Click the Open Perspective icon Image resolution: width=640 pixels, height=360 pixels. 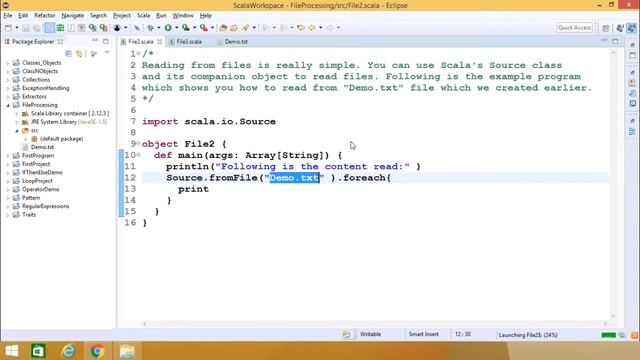click(606, 28)
